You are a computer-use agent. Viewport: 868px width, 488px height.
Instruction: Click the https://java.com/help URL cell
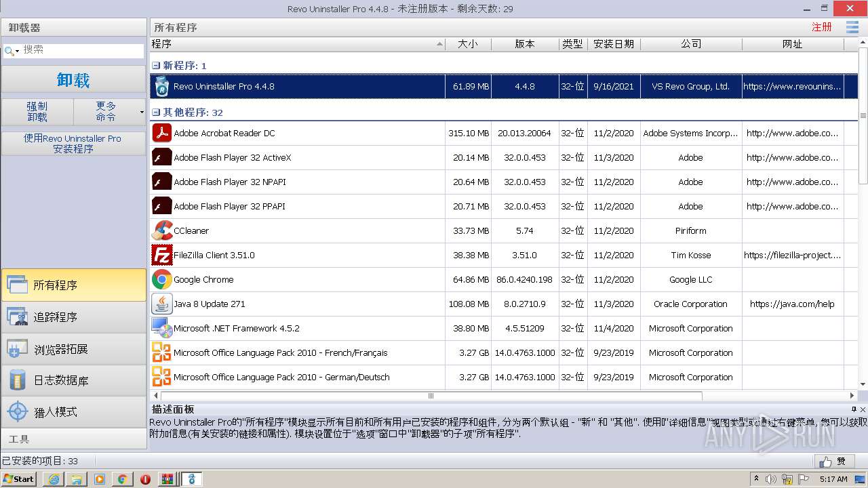pyautogui.click(x=792, y=304)
